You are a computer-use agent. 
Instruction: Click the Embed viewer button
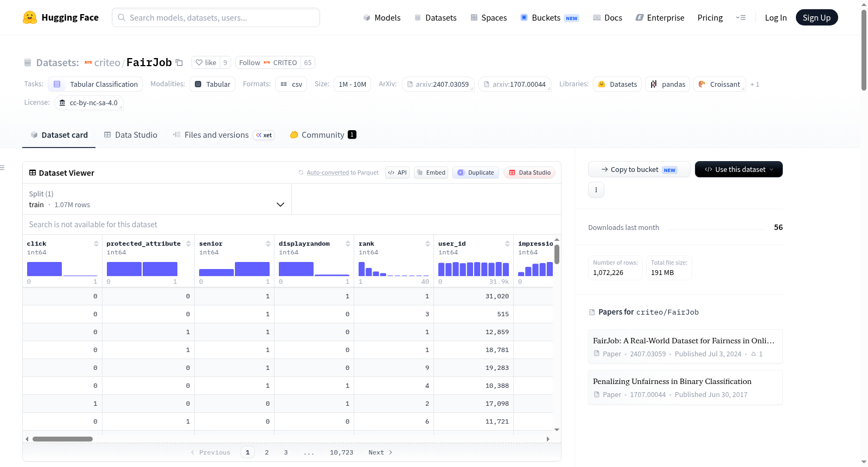tap(431, 172)
